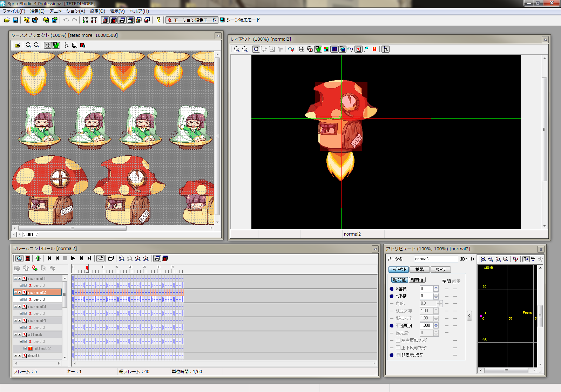
Task: Open project with main toolbar folder icon
Action: 7,20
